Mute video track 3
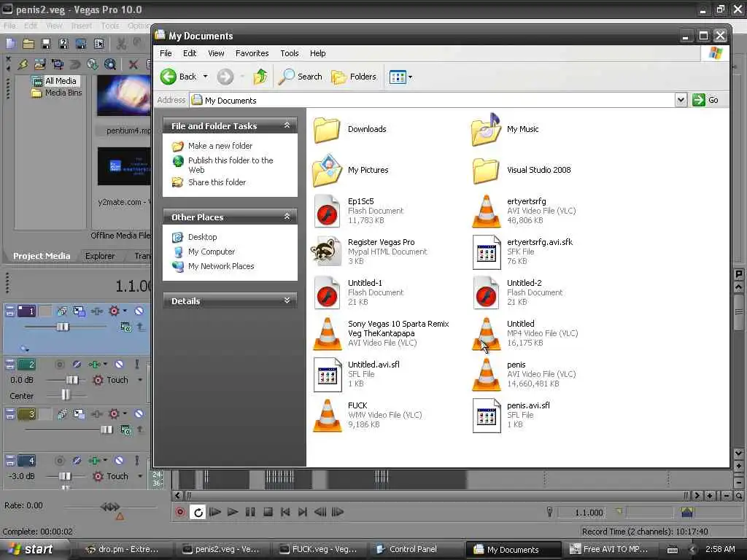Viewport: 747px width, 560px height. coord(139,414)
